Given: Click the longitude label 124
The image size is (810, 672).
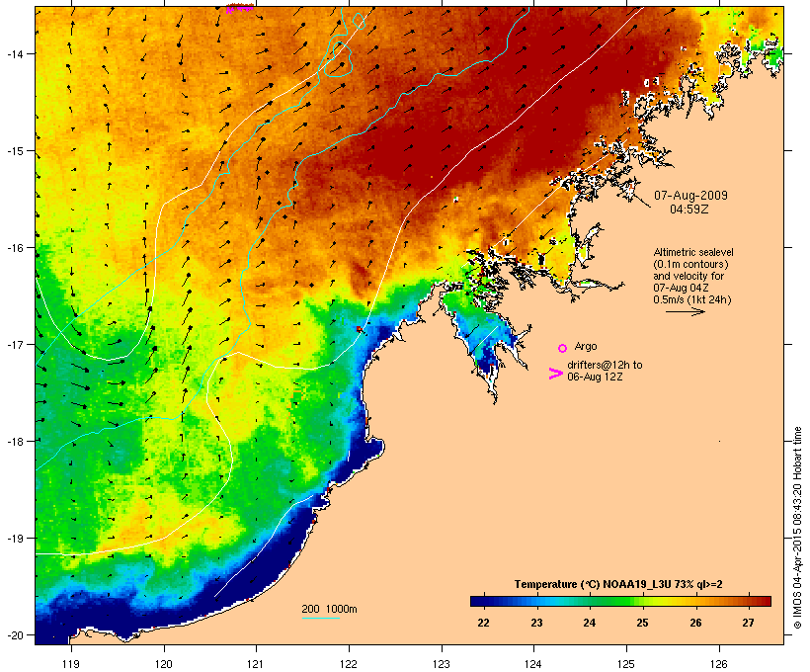Looking at the screenshot, I should pyautogui.click(x=533, y=664).
